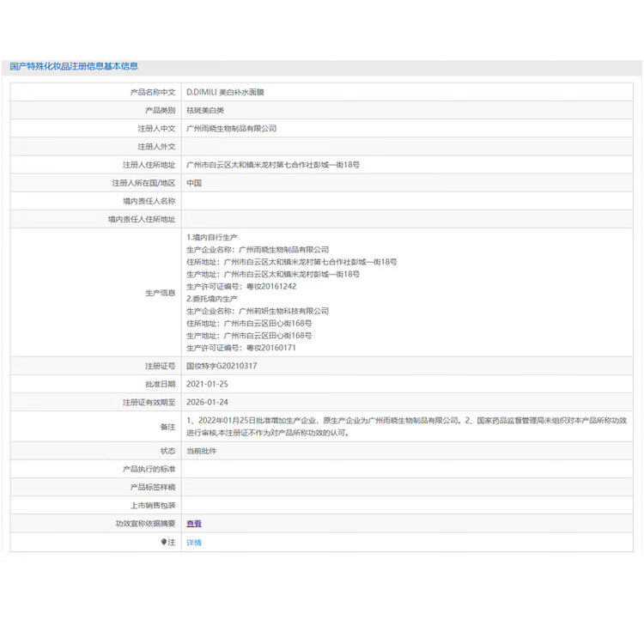Click the label 功效宣称依据摘要

click(x=145, y=523)
